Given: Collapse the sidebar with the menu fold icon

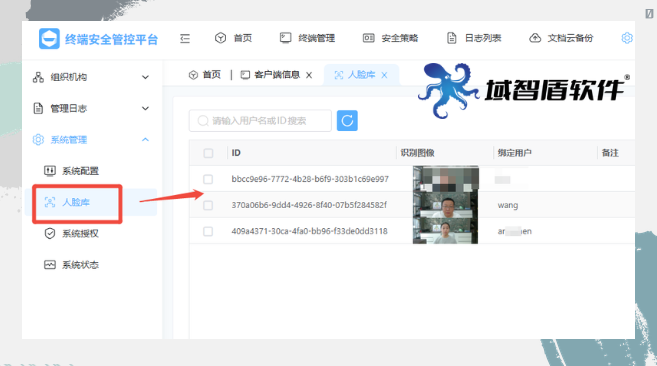Looking at the screenshot, I should click(x=185, y=39).
